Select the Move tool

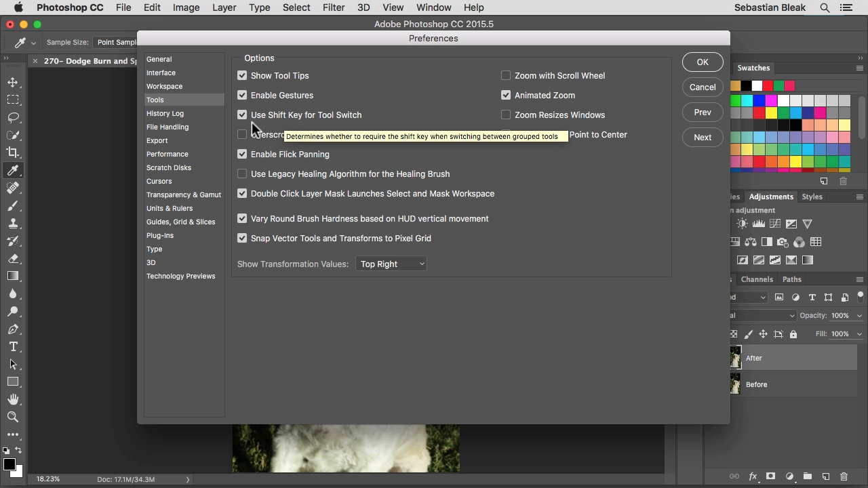13,82
